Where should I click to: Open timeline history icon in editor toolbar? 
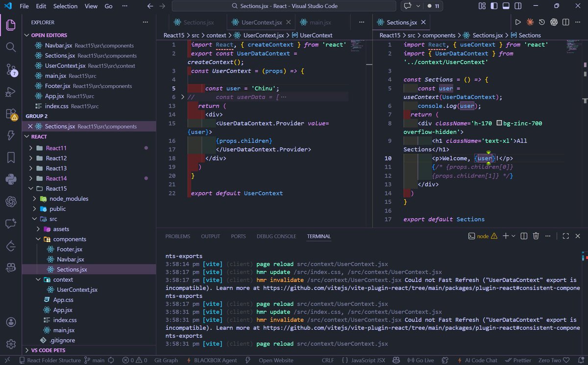pyautogui.click(x=541, y=22)
